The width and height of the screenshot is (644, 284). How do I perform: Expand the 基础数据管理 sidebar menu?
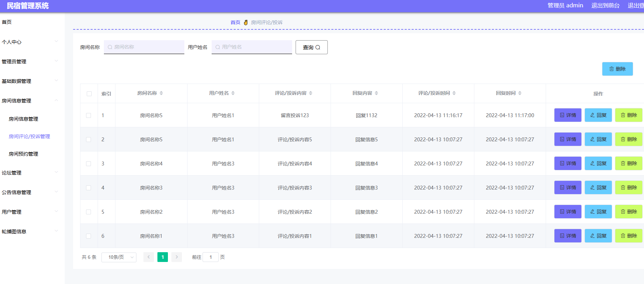tap(32, 81)
